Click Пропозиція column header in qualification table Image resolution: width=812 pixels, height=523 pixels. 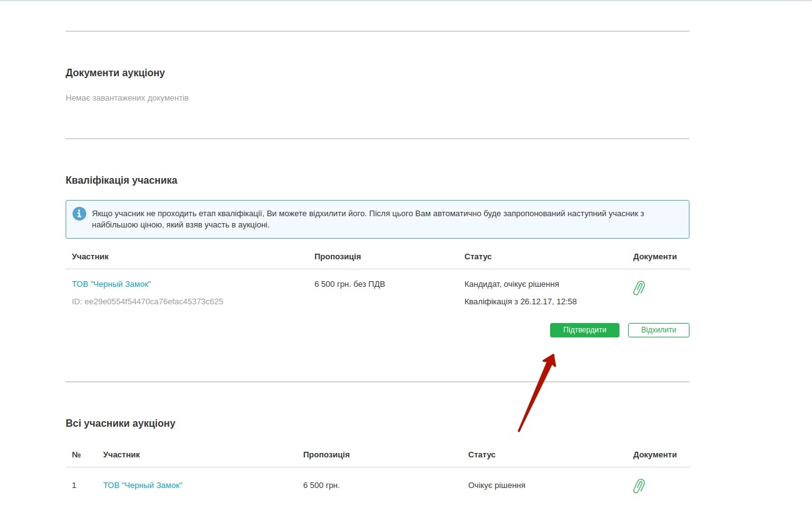[338, 257]
